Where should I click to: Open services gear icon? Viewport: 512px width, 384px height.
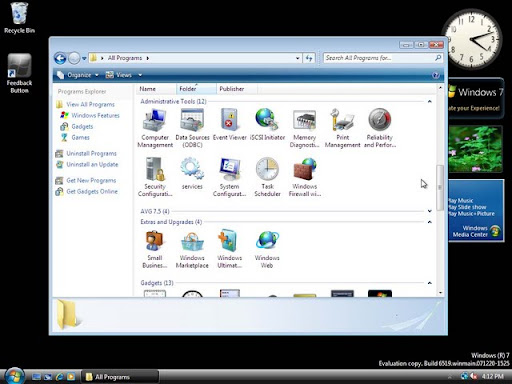pyautogui.click(x=192, y=173)
